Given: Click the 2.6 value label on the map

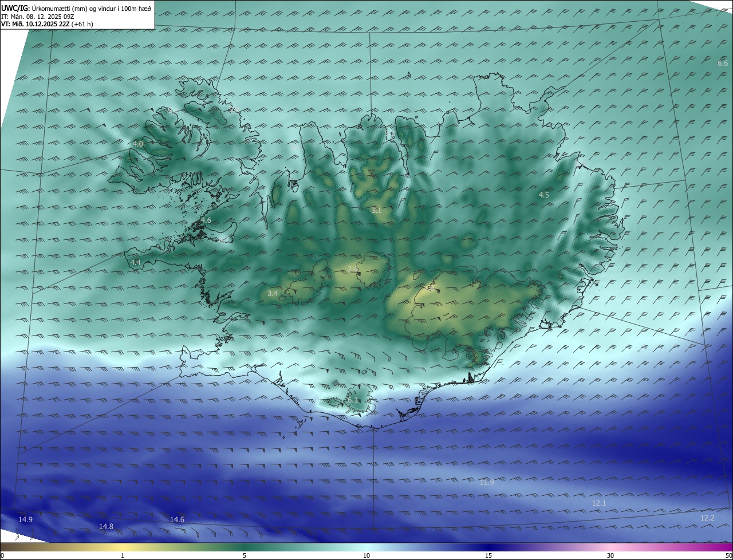Looking at the screenshot, I should point(353,269).
